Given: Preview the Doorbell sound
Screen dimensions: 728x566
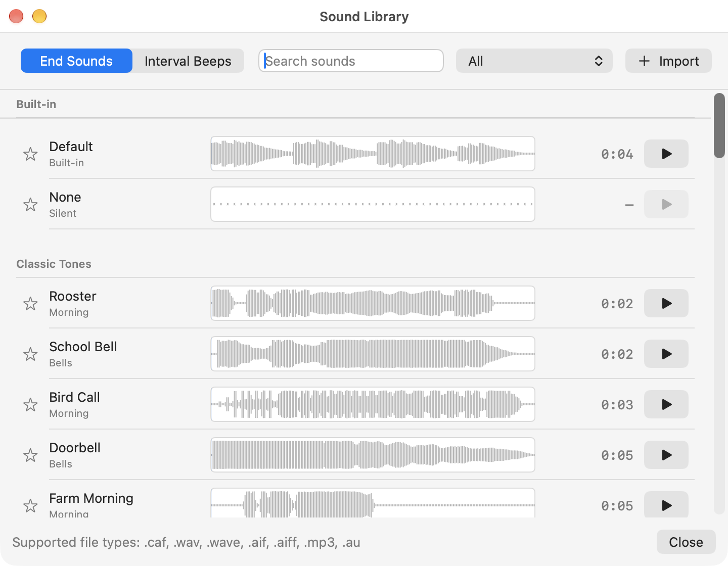Looking at the screenshot, I should (x=666, y=455).
